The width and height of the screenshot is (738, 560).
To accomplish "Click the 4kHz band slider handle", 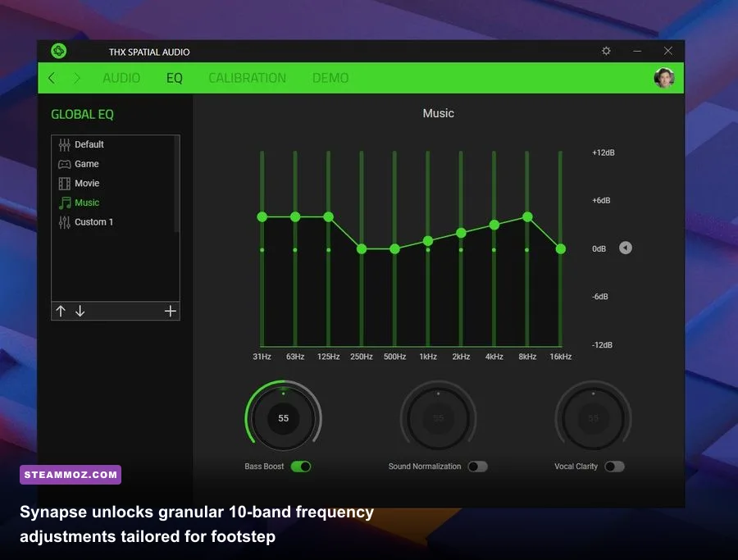I will [494, 225].
